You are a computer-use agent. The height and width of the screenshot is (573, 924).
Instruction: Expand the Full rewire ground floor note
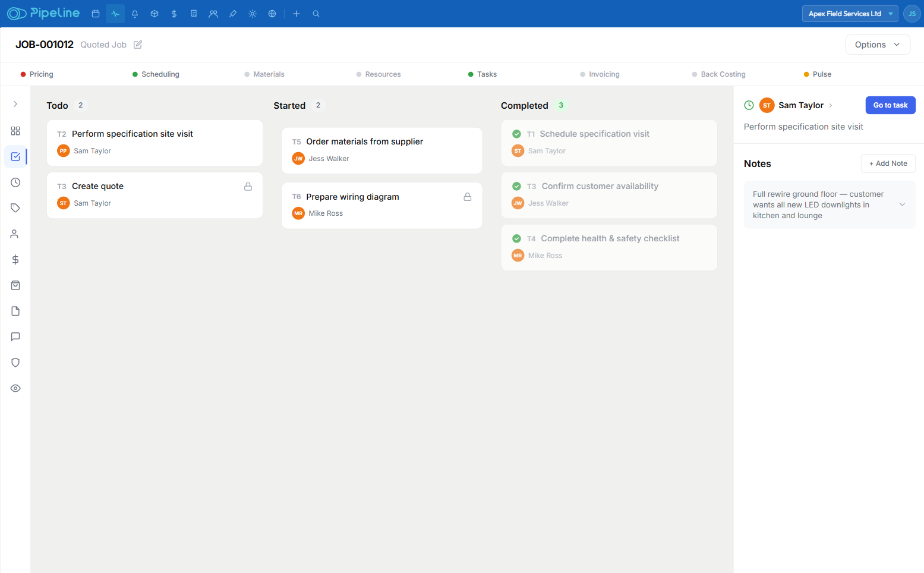point(903,204)
